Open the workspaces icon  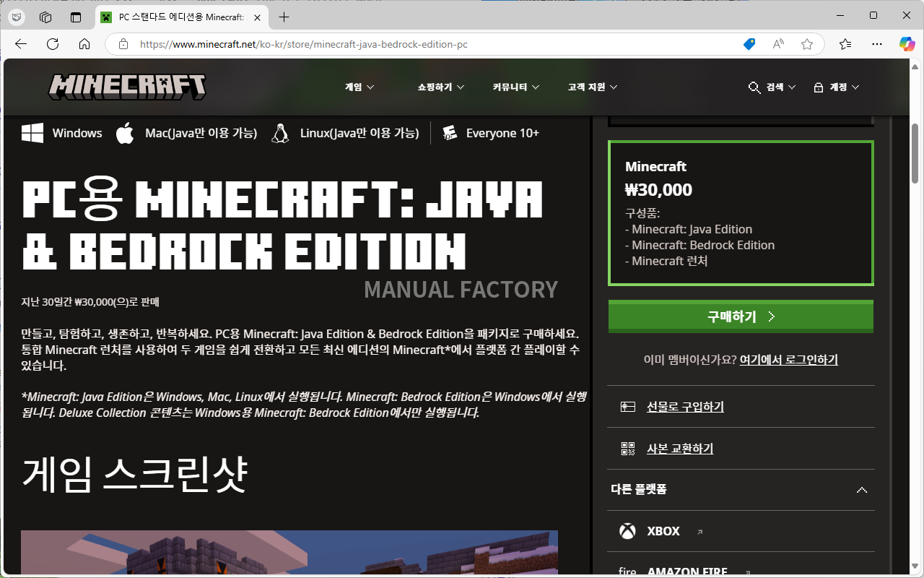[46, 17]
